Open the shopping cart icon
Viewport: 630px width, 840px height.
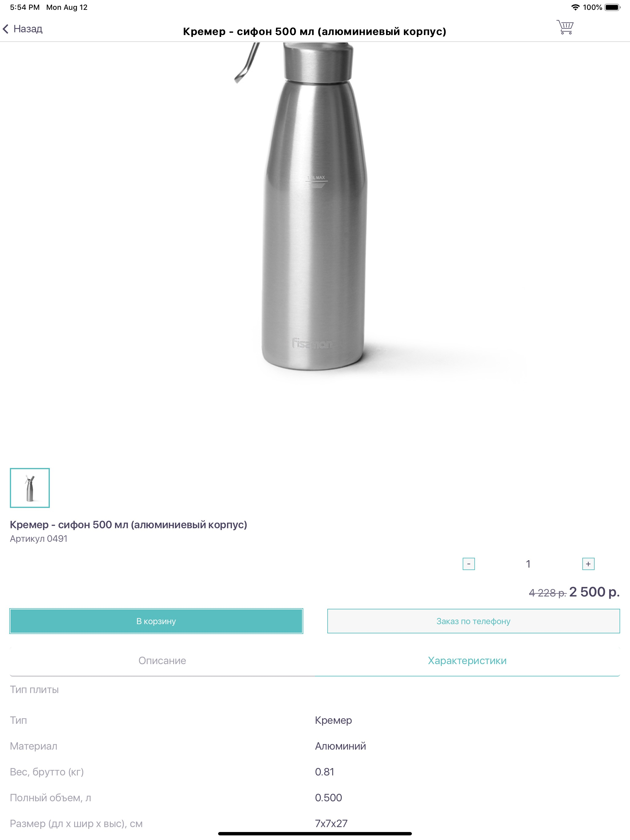pyautogui.click(x=565, y=27)
